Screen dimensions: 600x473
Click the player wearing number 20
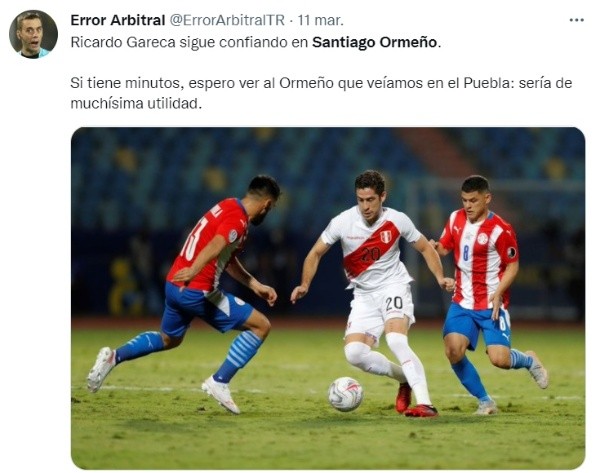377,291
